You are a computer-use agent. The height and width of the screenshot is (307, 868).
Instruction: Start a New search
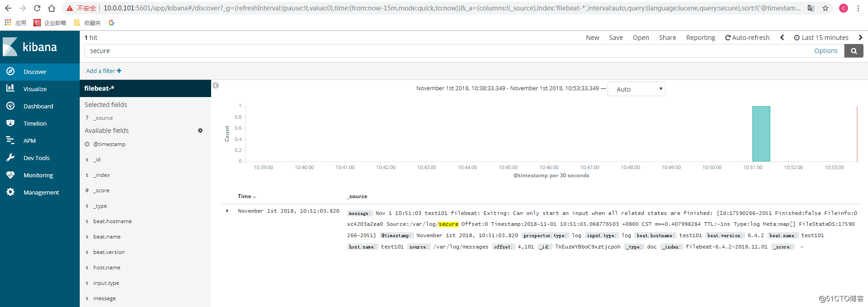pos(593,38)
